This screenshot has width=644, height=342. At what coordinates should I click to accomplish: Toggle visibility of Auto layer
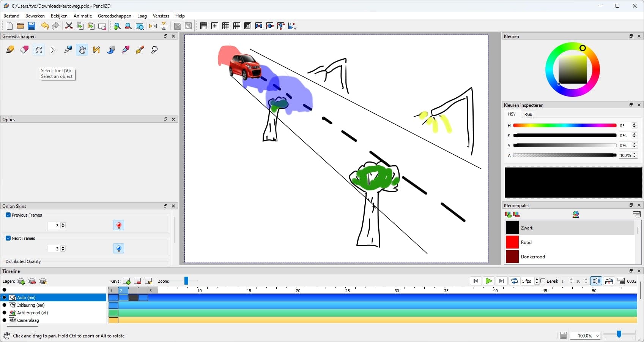coord(5,298)
